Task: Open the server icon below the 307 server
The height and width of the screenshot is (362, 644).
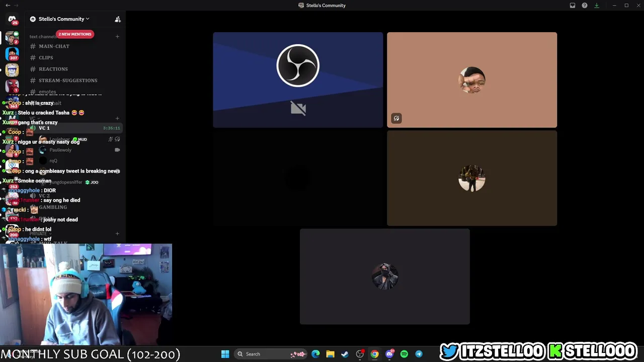Action: [12, 70]
